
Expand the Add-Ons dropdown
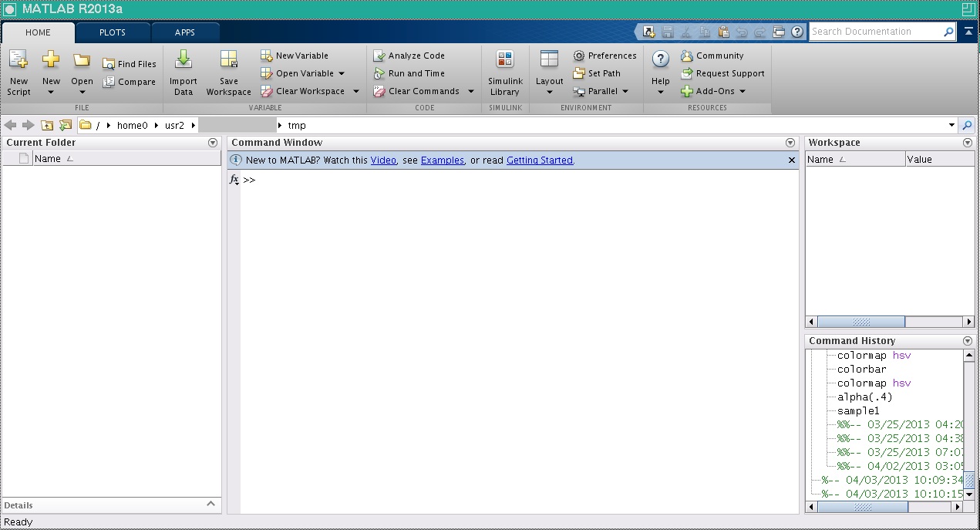743,91
